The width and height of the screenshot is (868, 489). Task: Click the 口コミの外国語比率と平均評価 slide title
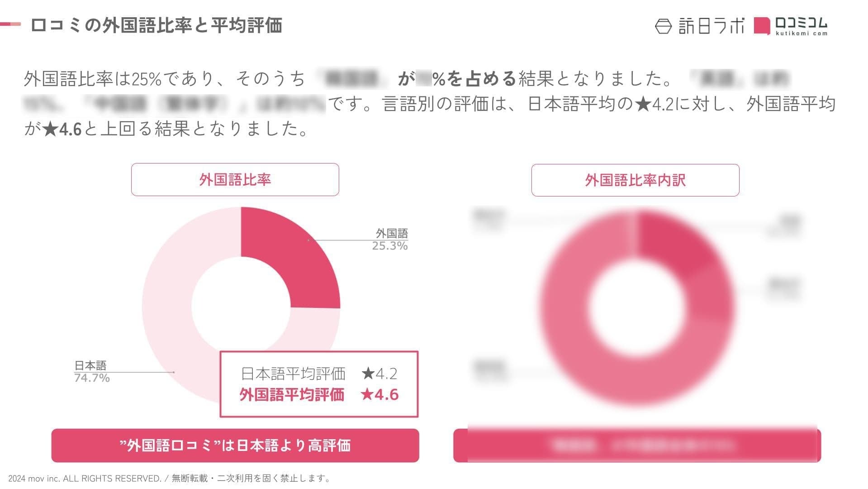157,25
